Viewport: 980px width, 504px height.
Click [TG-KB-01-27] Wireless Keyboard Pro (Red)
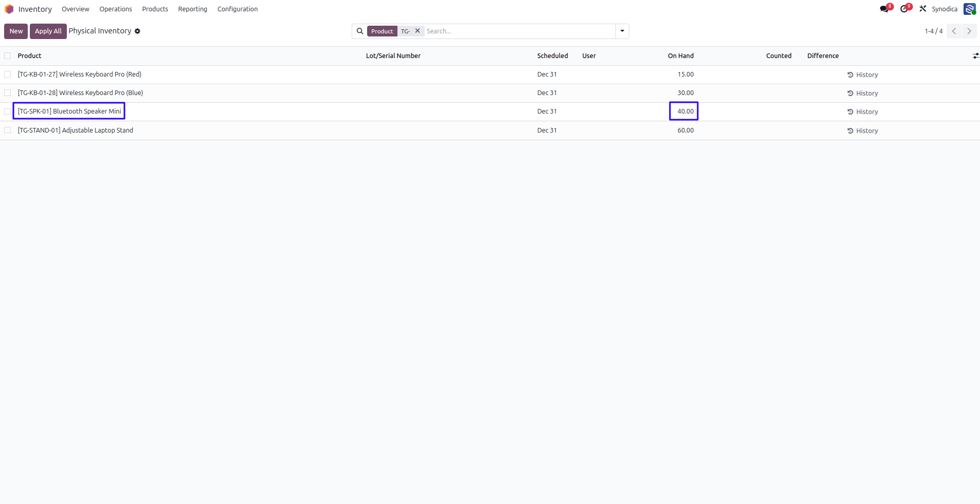pos(80,74)
